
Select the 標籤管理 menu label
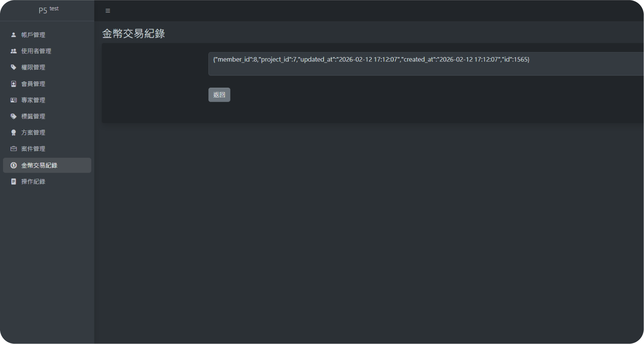click(33, 116)
